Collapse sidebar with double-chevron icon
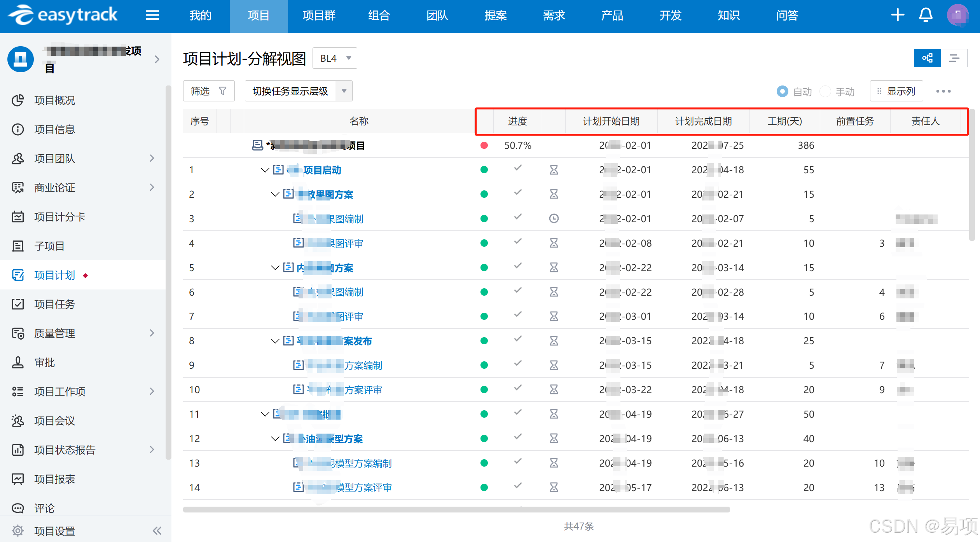This screenshot has width=980, height=542. tap(157, 531)
